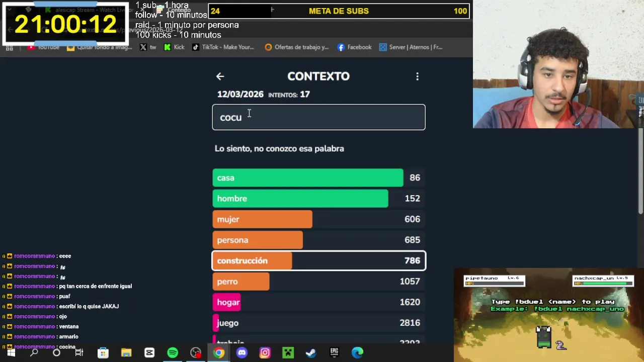Image resolution: width=644 pixels, height=362 pixels.
Task: Switch to Google Chrome on the taskbar
Action: coord(219,353)
